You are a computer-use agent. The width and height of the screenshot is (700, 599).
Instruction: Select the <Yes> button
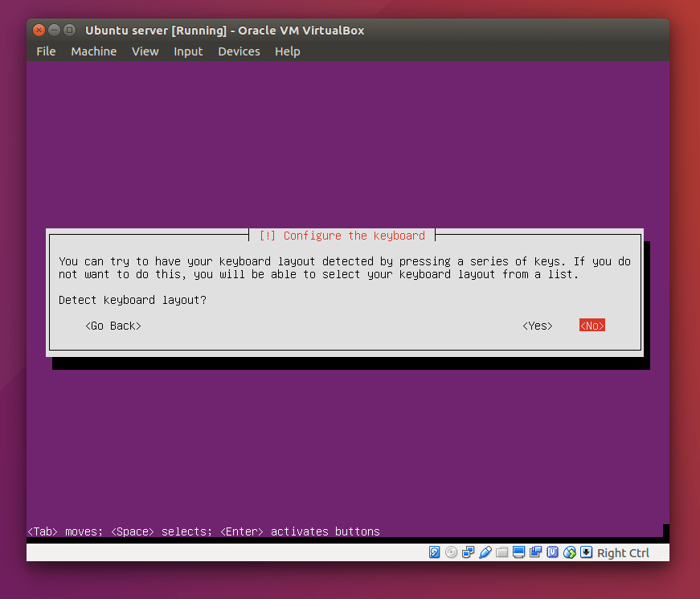click(x=538, y=326)
